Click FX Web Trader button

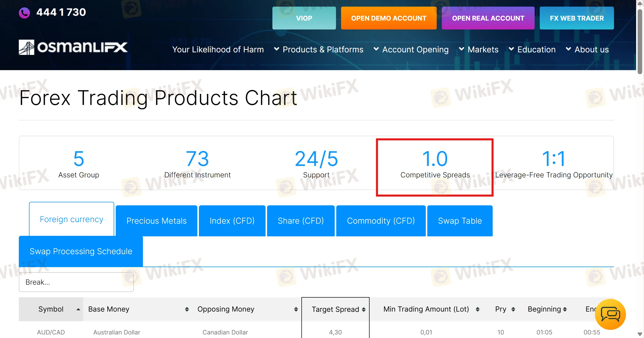[x=577, y=18]
